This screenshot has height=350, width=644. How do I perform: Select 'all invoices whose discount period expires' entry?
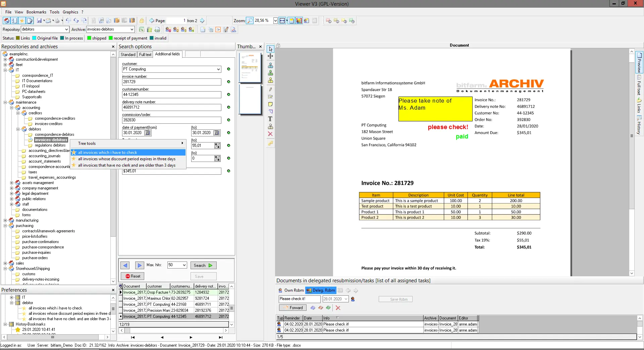[x=127, y=159]
